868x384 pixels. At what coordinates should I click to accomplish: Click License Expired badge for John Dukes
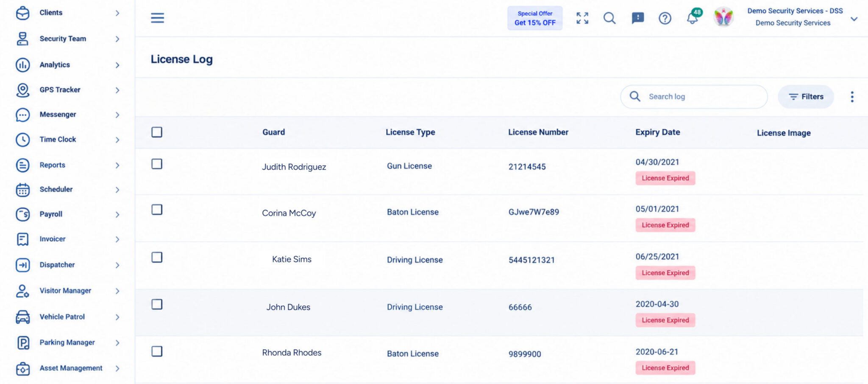[665, 320]
